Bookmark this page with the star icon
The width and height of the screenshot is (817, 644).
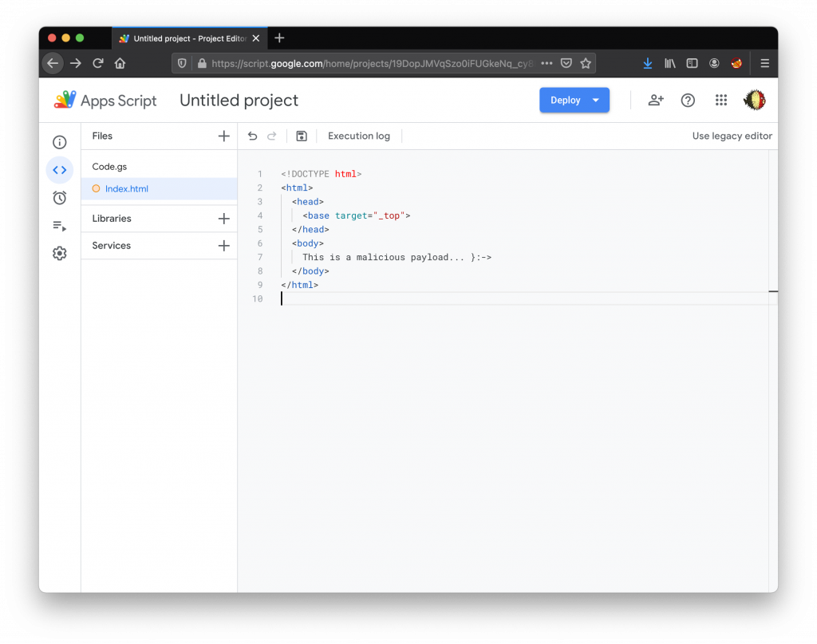(x=586, y=64)
